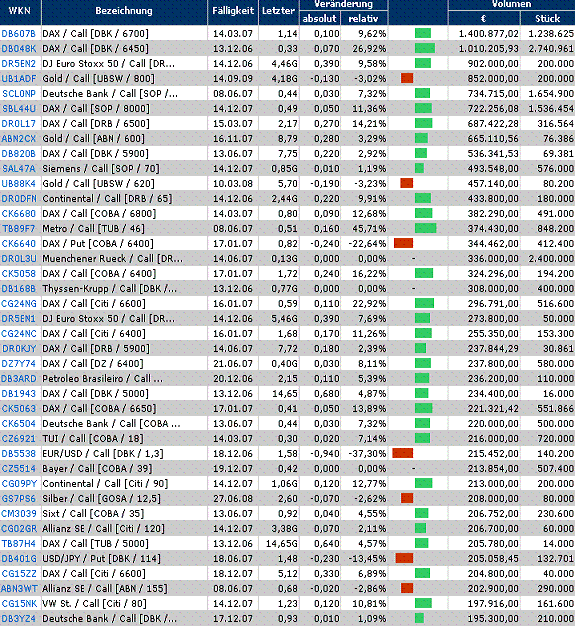
Task: Open WKN link UB1ADF
Action: [19, 79]
